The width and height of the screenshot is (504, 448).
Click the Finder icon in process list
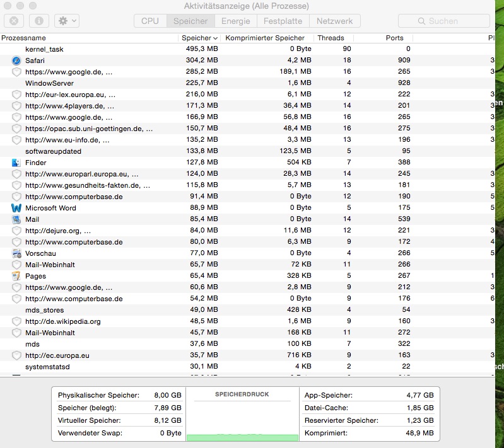pos(16,163)
